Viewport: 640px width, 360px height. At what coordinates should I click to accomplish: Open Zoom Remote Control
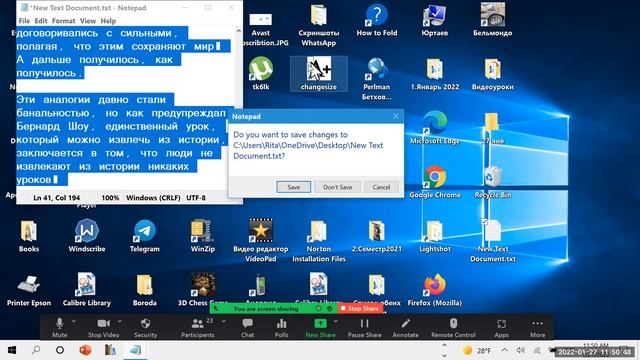pos(453,327)
